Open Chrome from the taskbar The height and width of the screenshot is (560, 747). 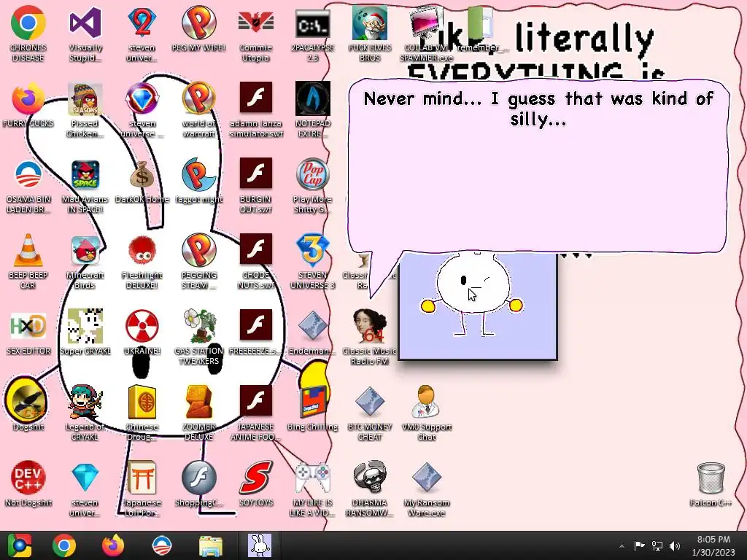[x=64, y=545]
